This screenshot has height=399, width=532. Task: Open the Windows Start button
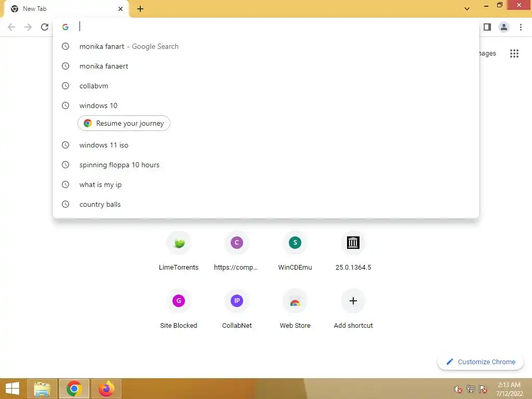pyautogui.click(x=12, y=389)
